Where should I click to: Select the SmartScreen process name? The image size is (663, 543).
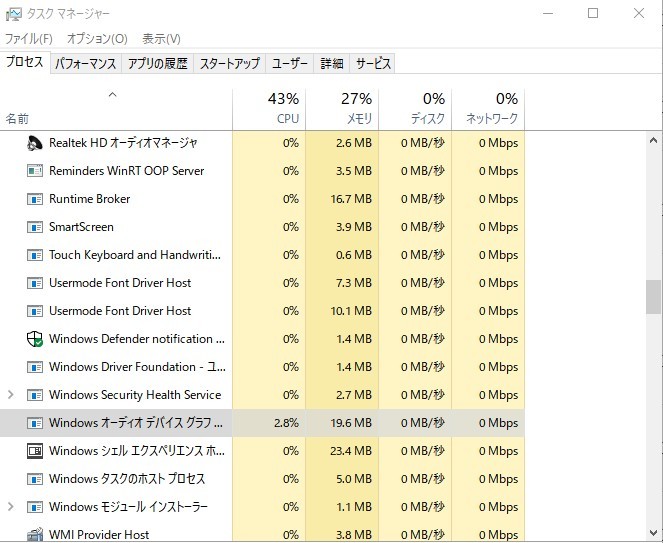tap(81, 227)
